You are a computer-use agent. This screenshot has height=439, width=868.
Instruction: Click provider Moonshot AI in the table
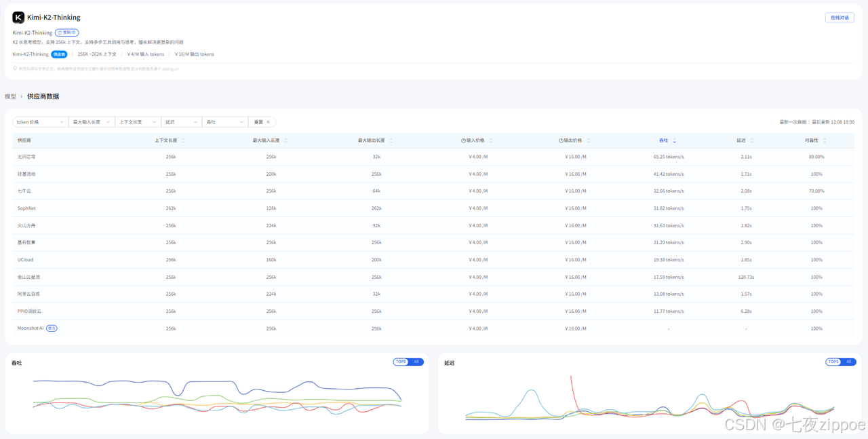(x=31, y=328)
